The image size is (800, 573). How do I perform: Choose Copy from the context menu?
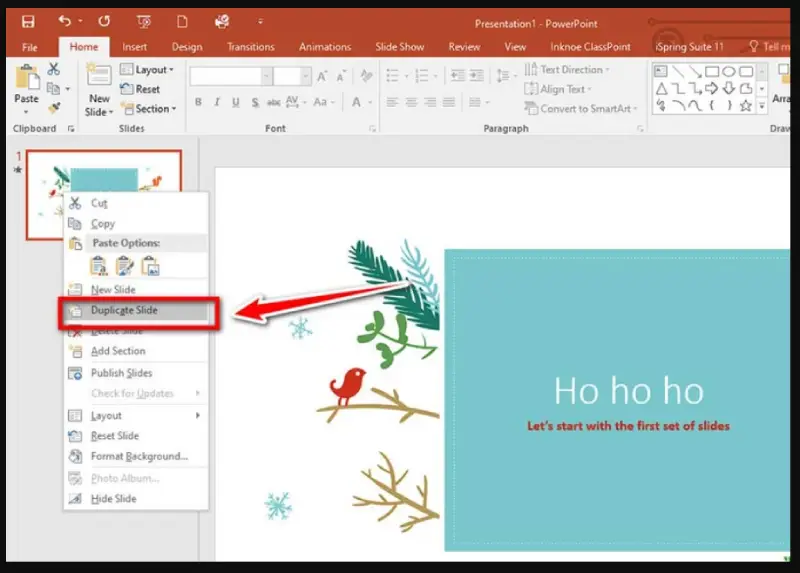click(136, 223)
